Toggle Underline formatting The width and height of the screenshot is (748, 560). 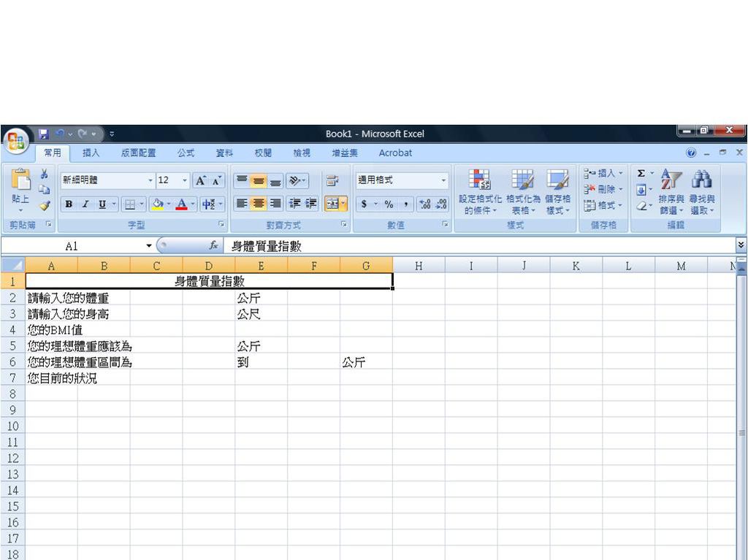[x=102, y=204]
